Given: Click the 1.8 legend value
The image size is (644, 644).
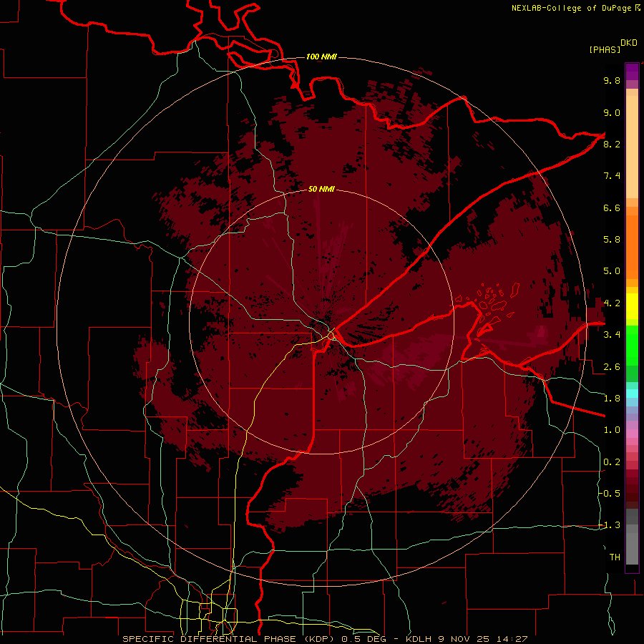Looking at the screenshot, I should point(612,399).
